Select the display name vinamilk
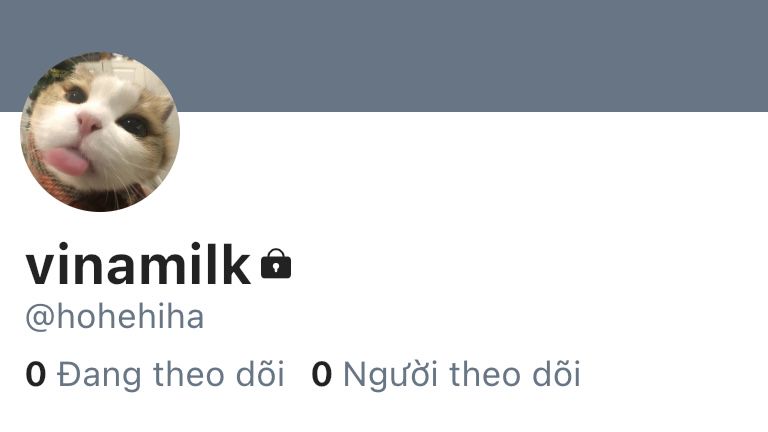Viewport: 768px width, 432px height. 138,264
